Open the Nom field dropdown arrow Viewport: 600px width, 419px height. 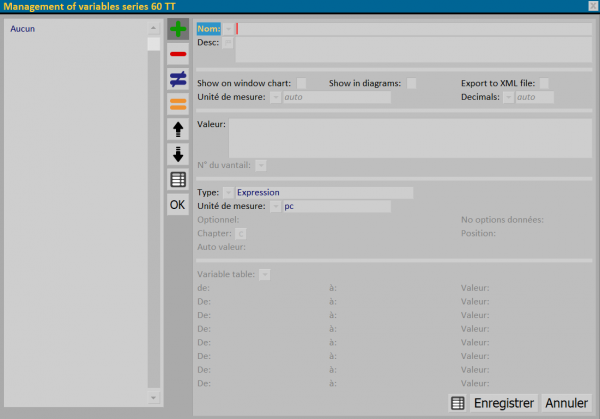coord(228,29)
